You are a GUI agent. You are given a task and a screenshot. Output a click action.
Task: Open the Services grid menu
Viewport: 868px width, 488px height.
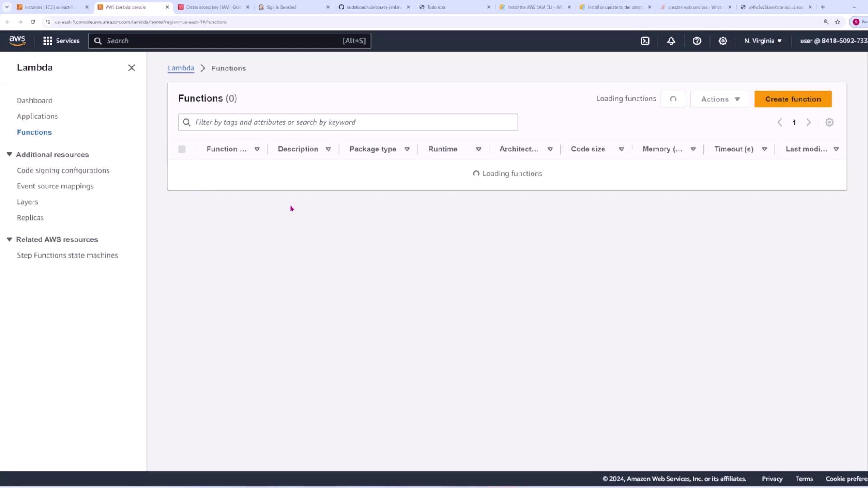[x=61, y=41]
